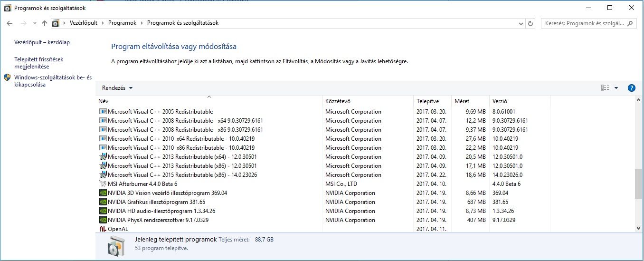Expand the view options dropdown arrow
Screen dimensions: 644x261
(616, 88)
